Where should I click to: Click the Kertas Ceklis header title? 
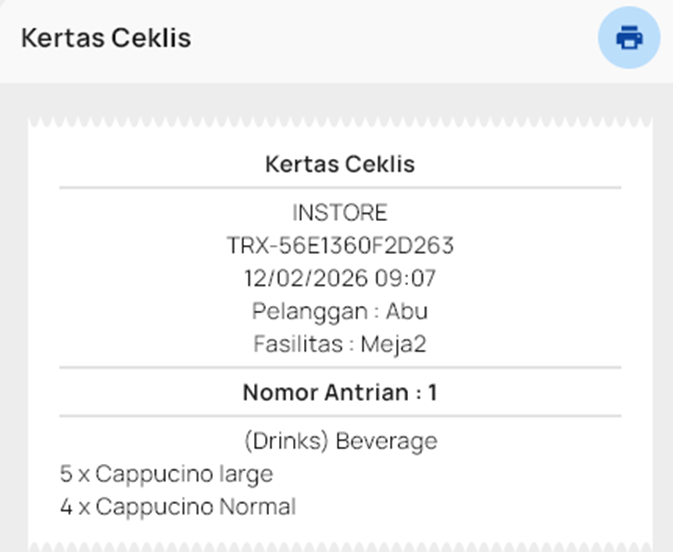(x=106, y=38)
